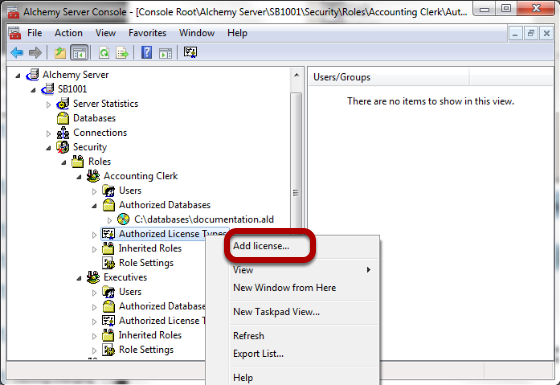This screenshot has height=385, width=560.
Task: Click the Back arrow toolbar icon
Action: click(17, 53)
